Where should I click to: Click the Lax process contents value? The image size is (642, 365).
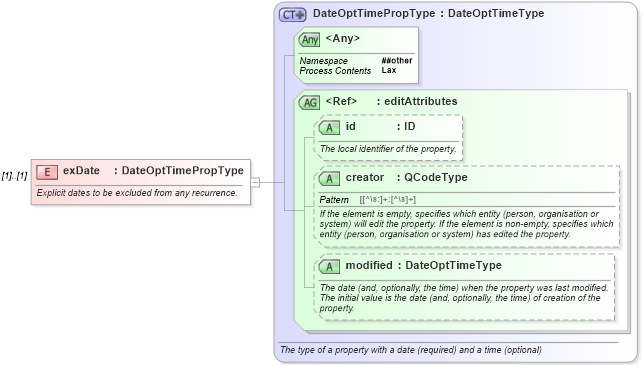coord(389,70)
